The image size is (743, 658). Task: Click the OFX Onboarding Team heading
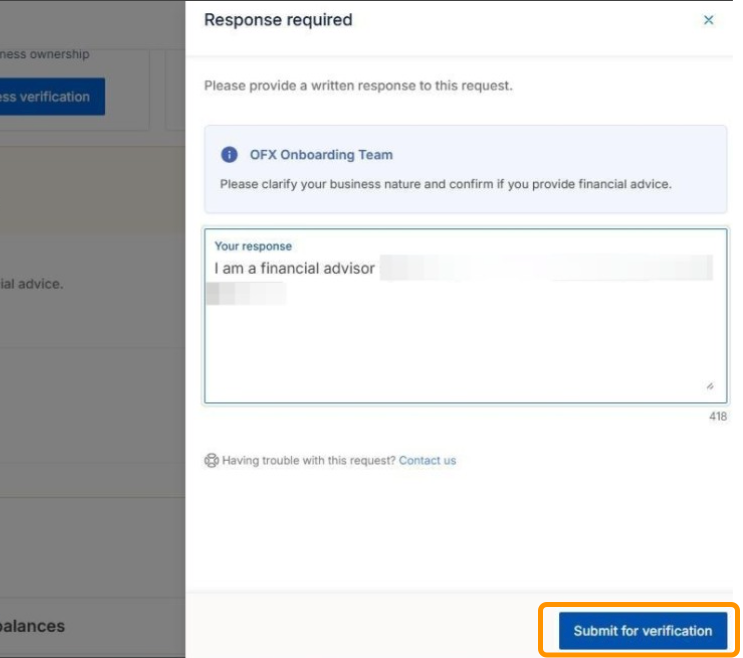[321, 155]
